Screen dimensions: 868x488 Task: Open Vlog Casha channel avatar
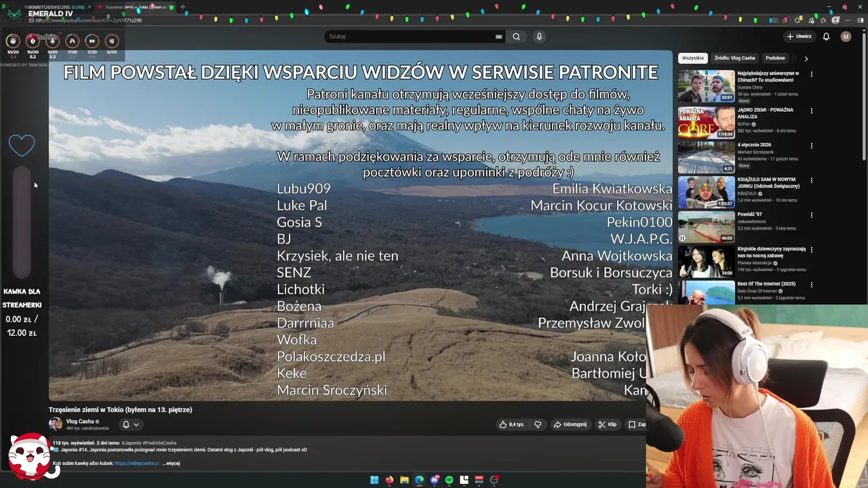(56, 424)
